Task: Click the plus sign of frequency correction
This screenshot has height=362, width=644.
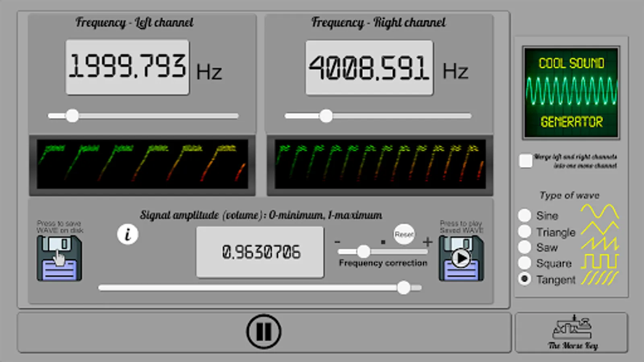Action: tap(427, 241)
